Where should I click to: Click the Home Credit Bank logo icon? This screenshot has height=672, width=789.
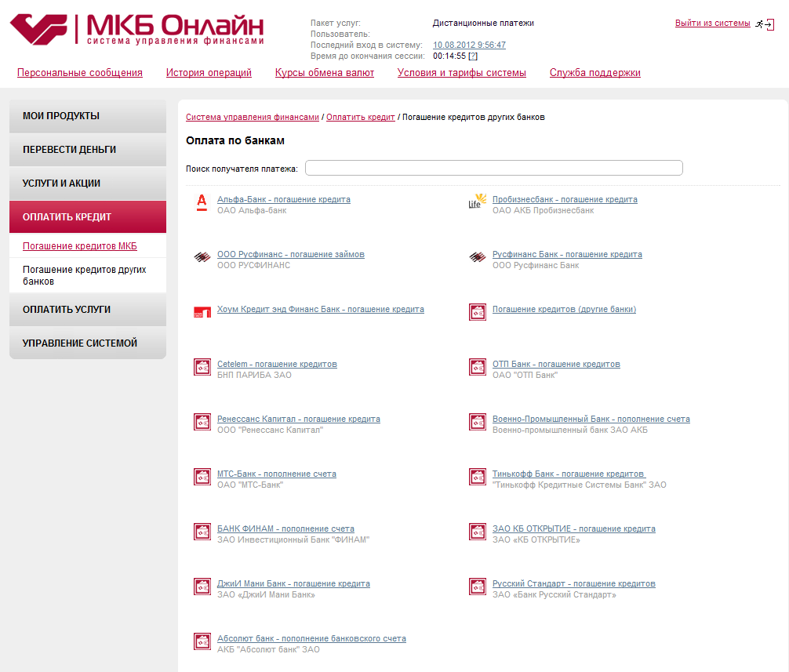pos(202,312)
